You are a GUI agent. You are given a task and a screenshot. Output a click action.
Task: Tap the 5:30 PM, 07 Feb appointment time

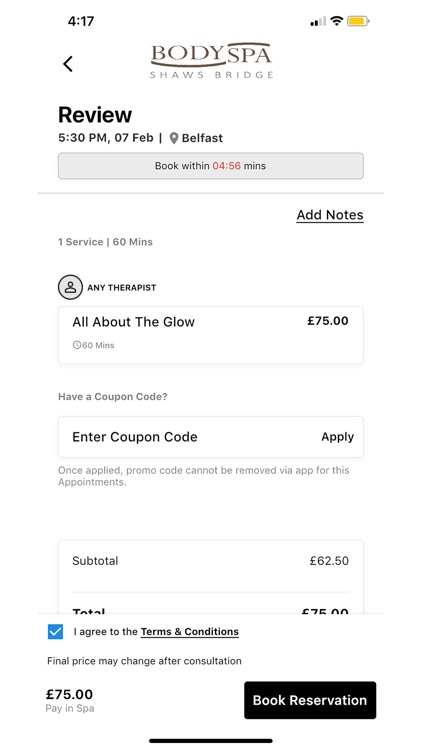[x=106, y=138]
